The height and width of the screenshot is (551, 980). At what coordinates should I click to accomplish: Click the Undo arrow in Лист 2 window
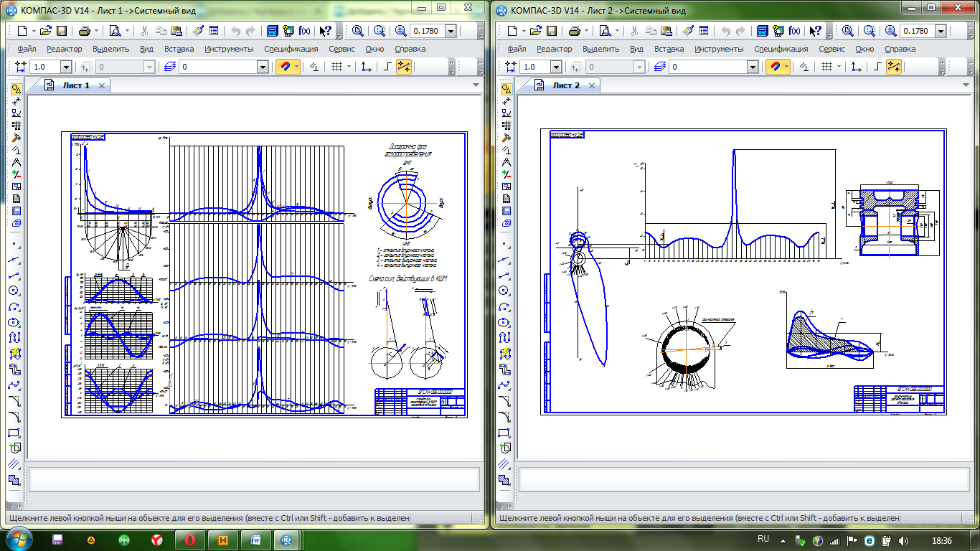tap(725, 31)
